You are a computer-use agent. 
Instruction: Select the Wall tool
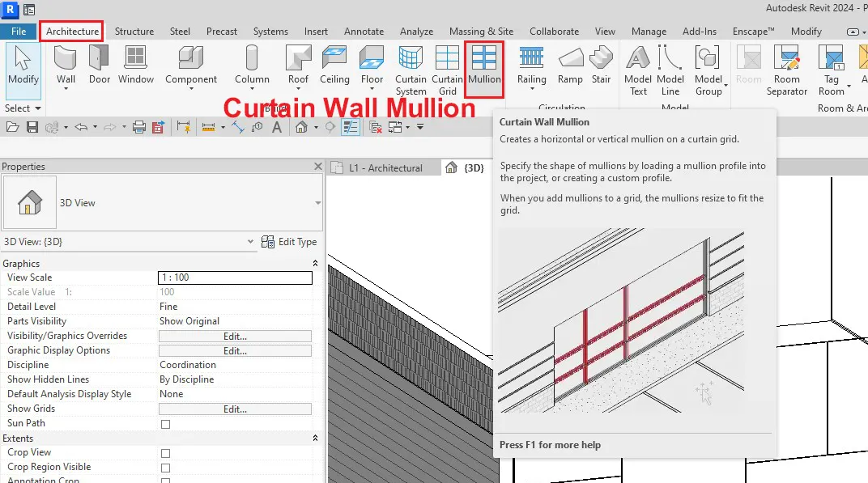click(66, 66)
